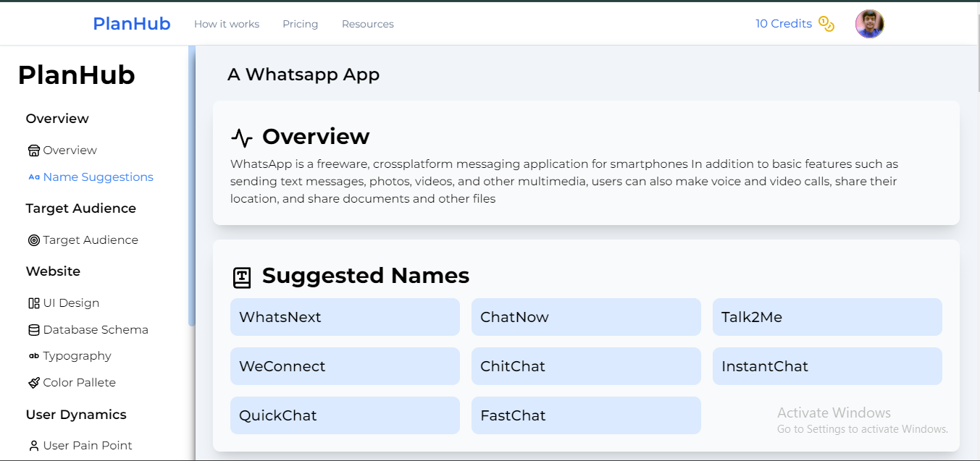Click the Suggested Names heading
The image size is (980, 461).
tap(366, 276)
